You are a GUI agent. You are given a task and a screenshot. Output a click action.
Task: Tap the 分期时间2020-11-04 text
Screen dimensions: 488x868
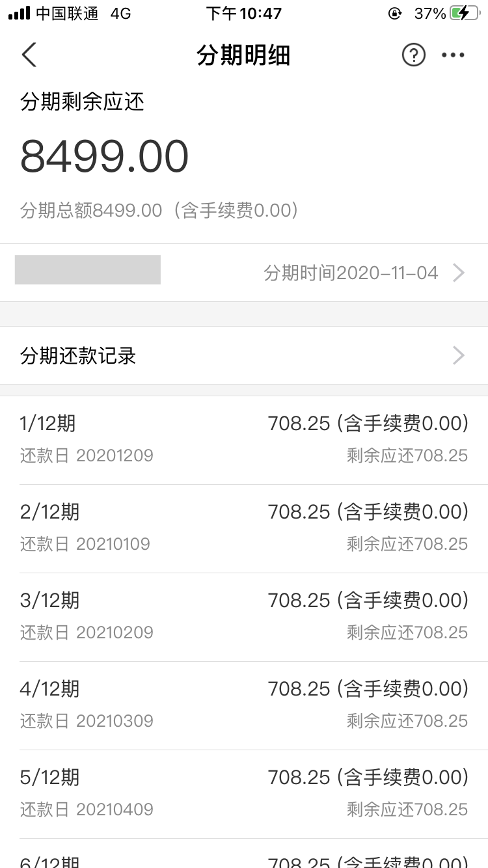tap(351, 273)
